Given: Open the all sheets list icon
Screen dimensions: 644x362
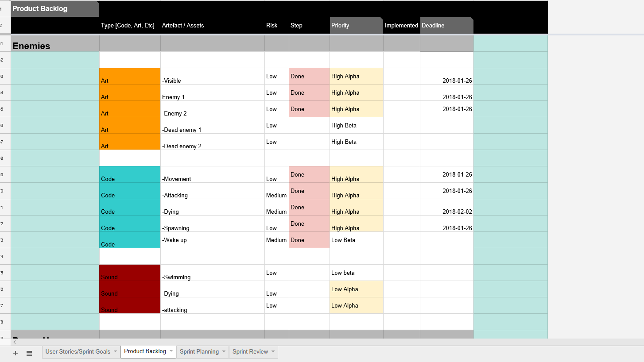Looking at the screenshot, I should point(29,353).
